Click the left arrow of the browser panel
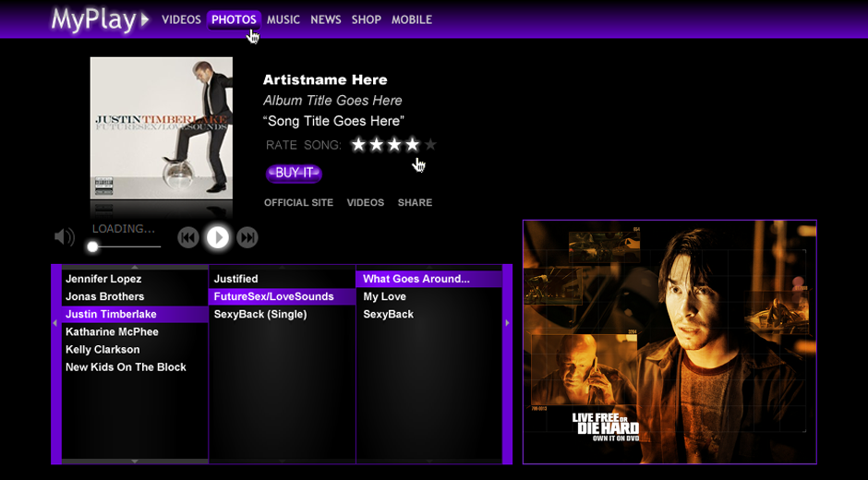Image resolution: width=868 pixels, height=480 pixels. click(x=54, y=323)
